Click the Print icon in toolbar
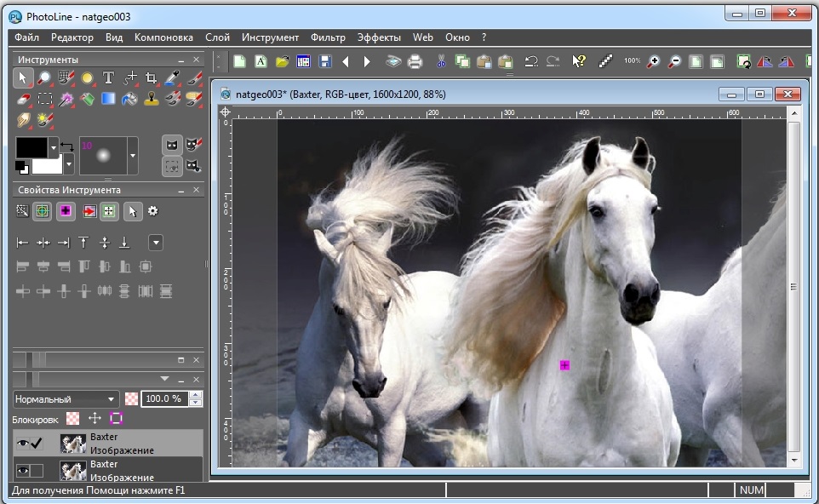Image resolution: width=819 pixels, height=504 pixels. point(415,61)
